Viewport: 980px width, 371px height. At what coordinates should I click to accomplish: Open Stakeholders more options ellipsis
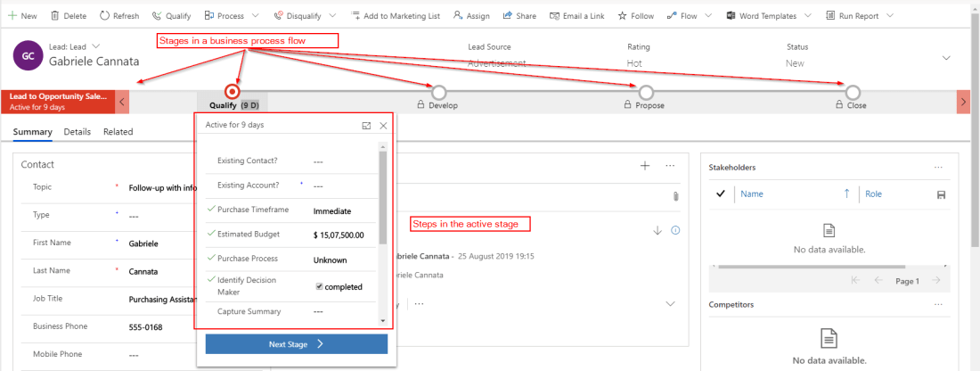(x=937, y=167)
